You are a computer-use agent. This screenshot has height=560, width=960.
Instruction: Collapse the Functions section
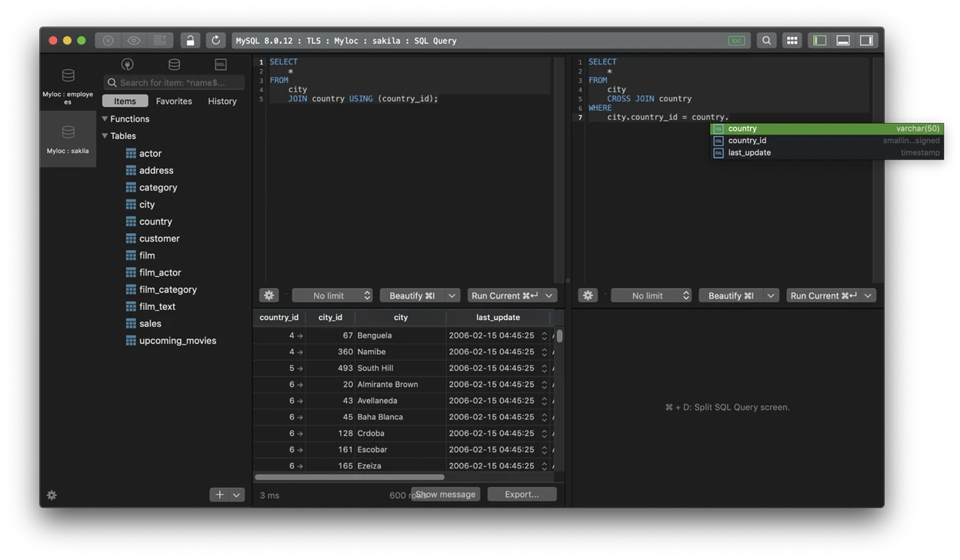105,118
